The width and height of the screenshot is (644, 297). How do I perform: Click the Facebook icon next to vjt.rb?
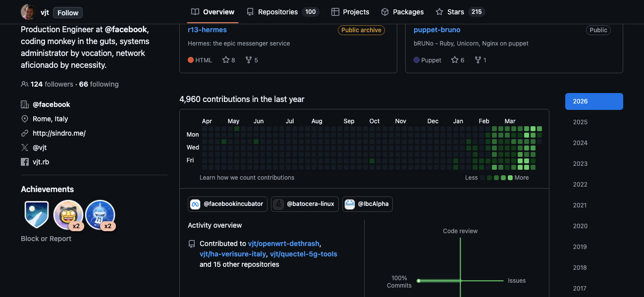pyautogui.click(x=25, y=161)
